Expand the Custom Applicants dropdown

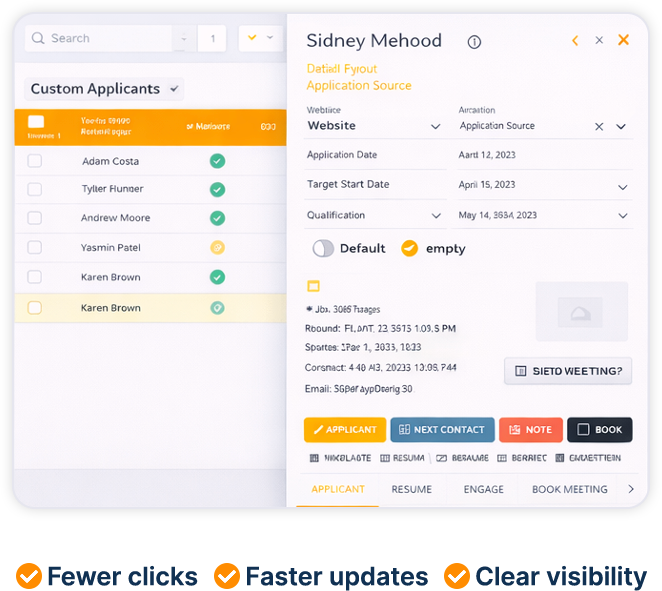pos(175,89)
